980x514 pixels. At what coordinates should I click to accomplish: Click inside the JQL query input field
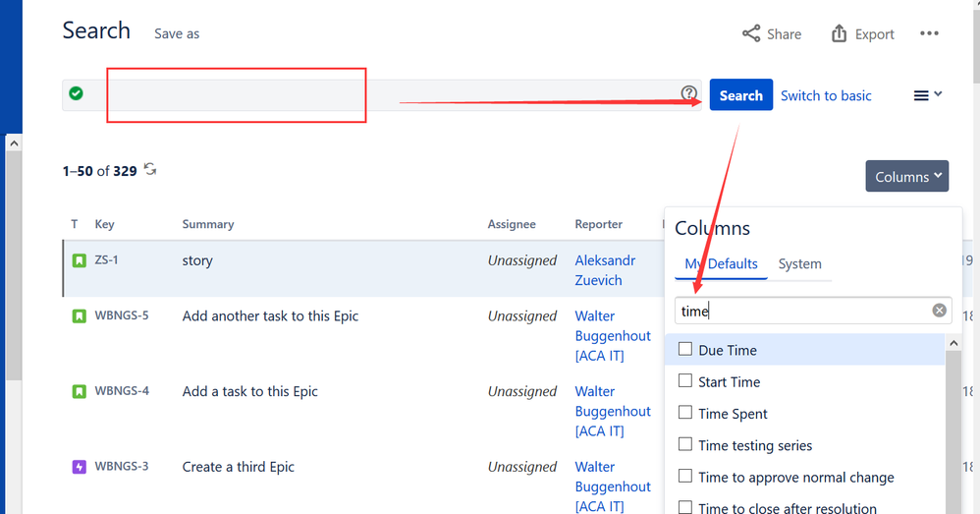pos(384,95)
